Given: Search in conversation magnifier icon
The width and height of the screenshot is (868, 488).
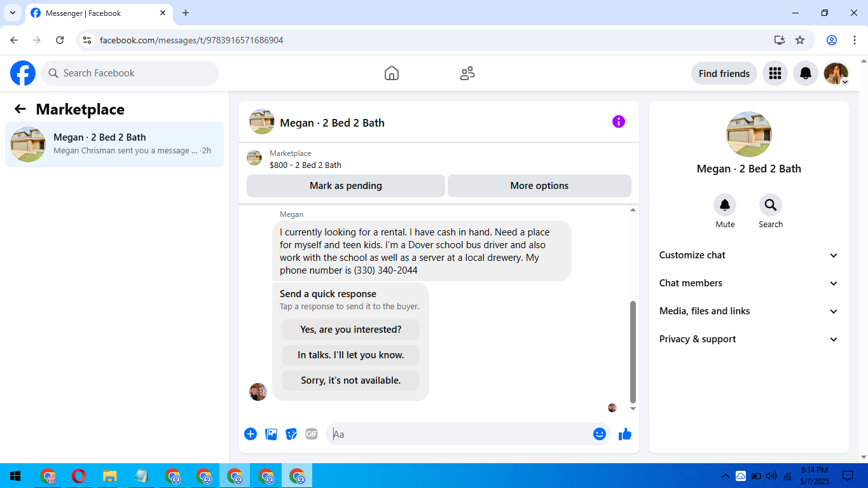Looking at the screenshot, I should (771, 205).
